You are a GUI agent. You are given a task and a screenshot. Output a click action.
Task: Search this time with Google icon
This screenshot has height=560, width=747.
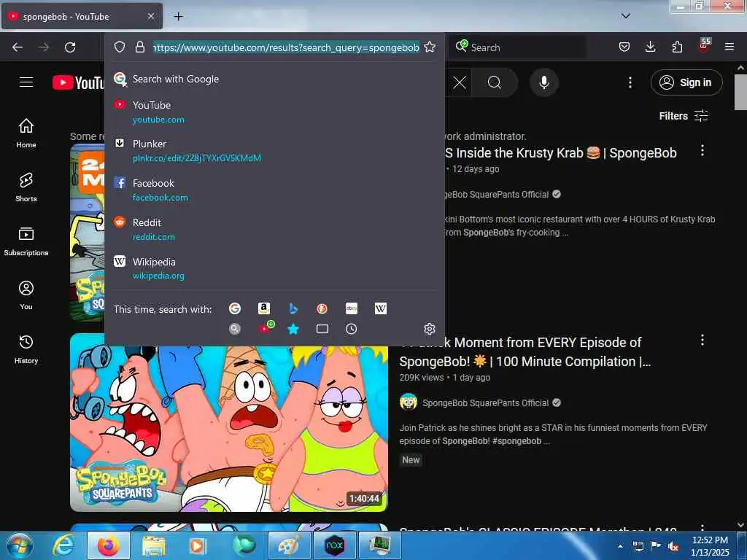point(235,308)
